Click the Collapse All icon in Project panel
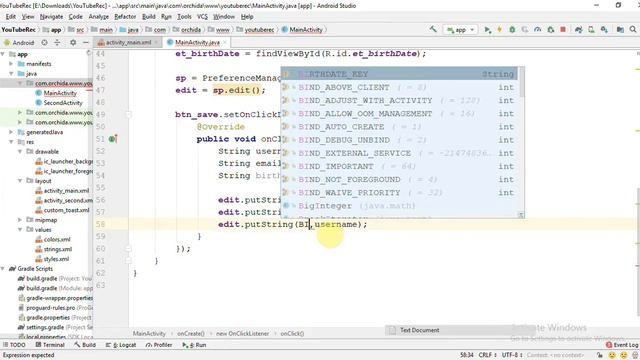Screen dimensions: 640x360 pos(57,42)
